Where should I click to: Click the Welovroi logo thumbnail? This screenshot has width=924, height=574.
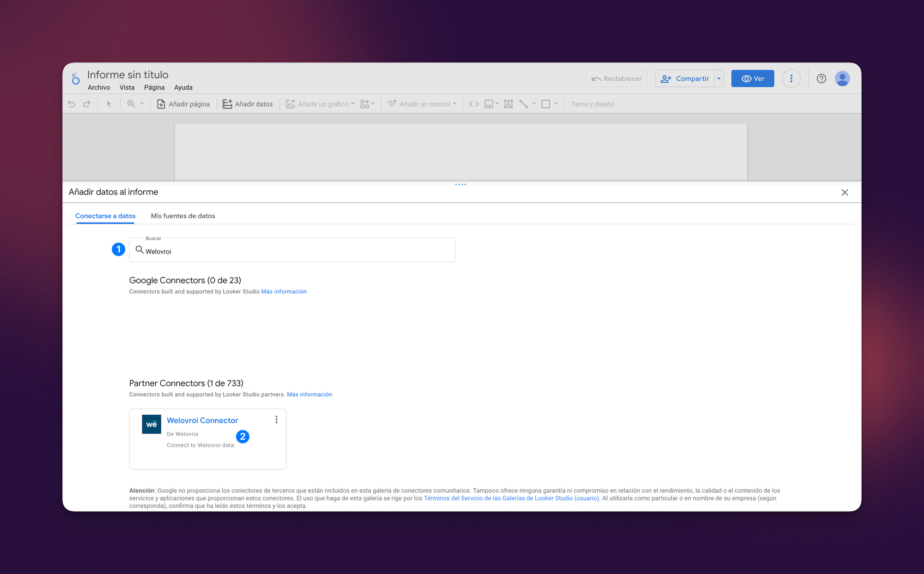coord(152,424)
